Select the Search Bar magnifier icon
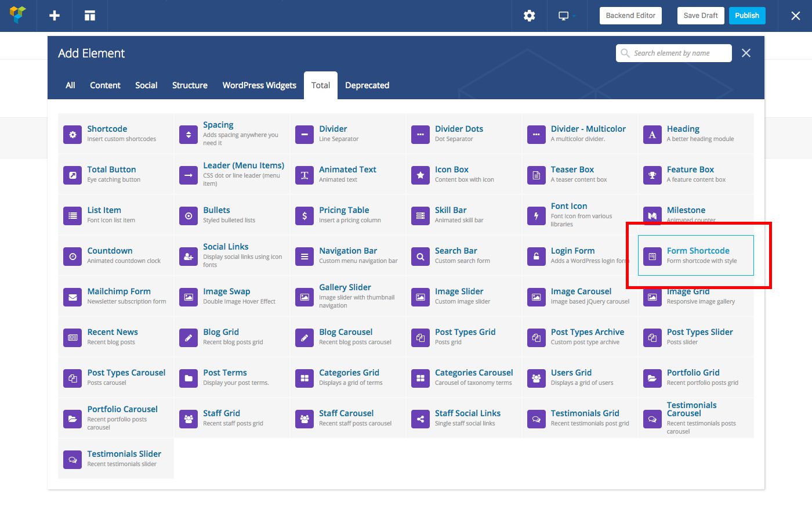This screenshot has height=505, width=812. [420, 256]
